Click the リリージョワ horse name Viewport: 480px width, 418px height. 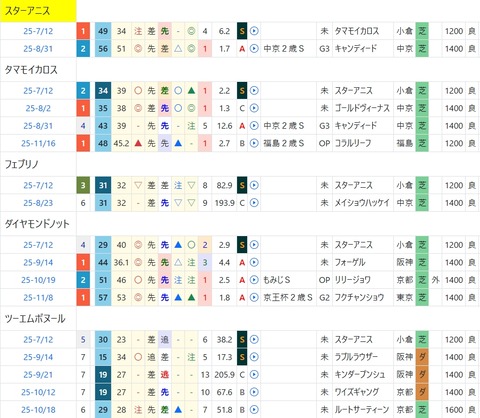pos(353,280)
